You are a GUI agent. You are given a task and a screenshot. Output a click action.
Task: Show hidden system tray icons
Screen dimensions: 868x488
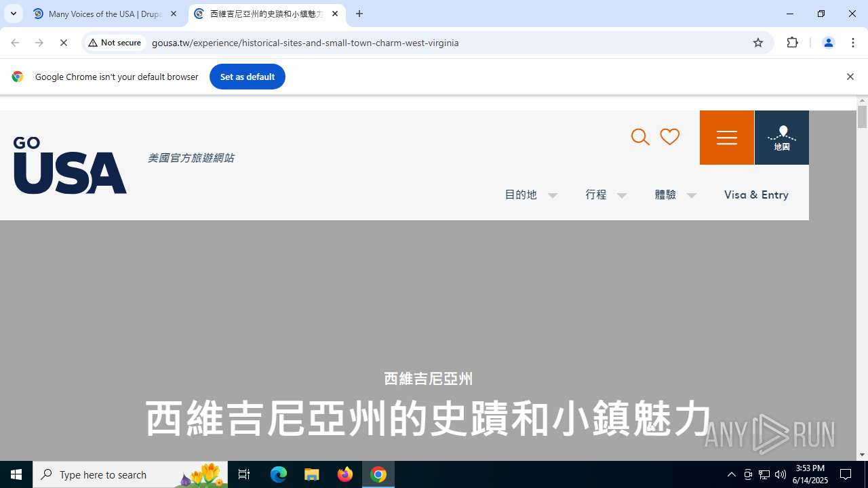731,474
